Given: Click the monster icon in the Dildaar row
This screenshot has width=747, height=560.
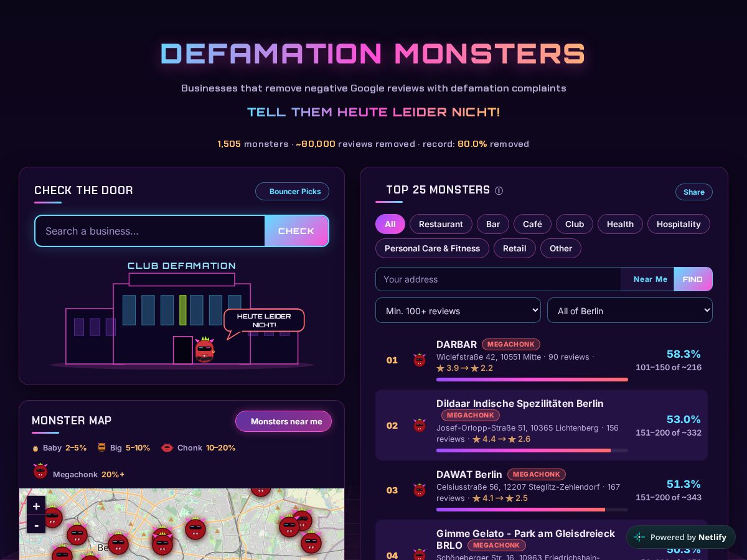Looking at the screenshot, I should [x=420, y=425].
